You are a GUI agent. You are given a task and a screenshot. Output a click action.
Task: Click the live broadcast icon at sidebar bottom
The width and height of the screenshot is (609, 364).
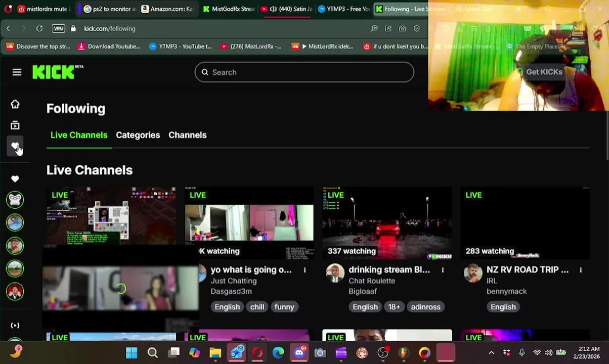tap(15, 325)
